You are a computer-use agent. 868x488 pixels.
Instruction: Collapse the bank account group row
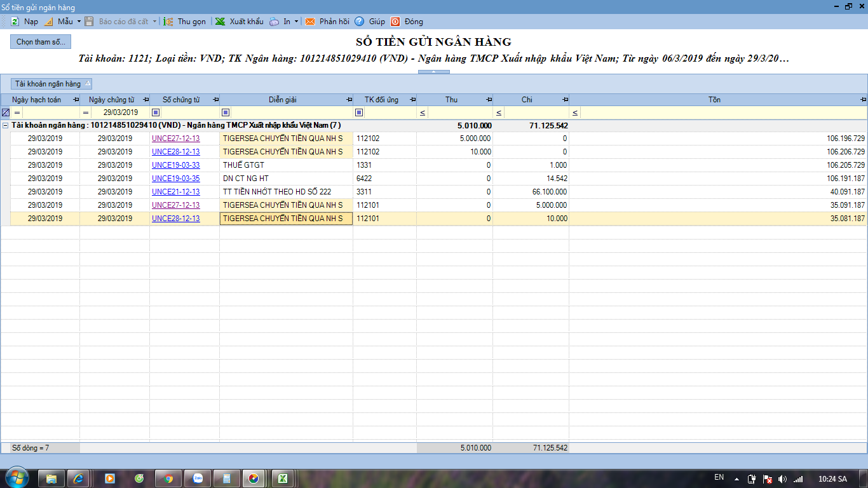(x=6, y=126)
